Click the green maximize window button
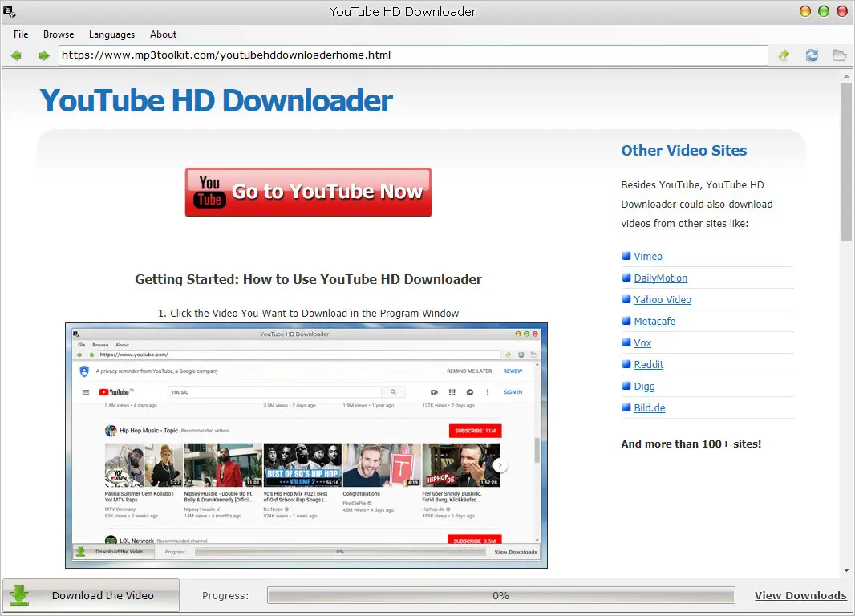 (824, 11)
